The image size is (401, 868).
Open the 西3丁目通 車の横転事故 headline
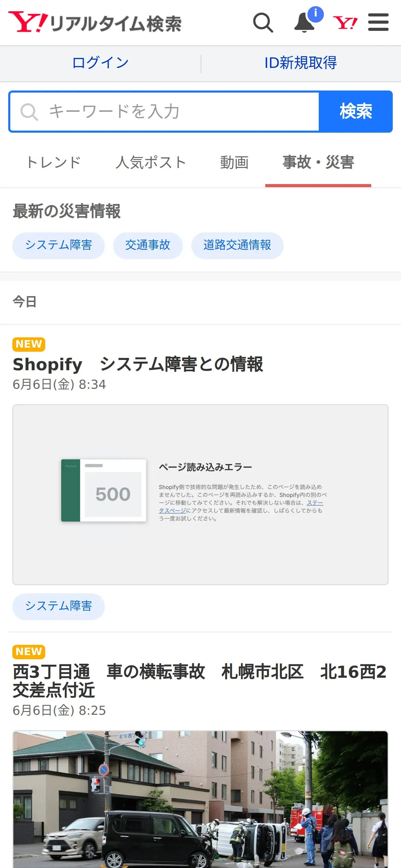(x=199, y=680)
